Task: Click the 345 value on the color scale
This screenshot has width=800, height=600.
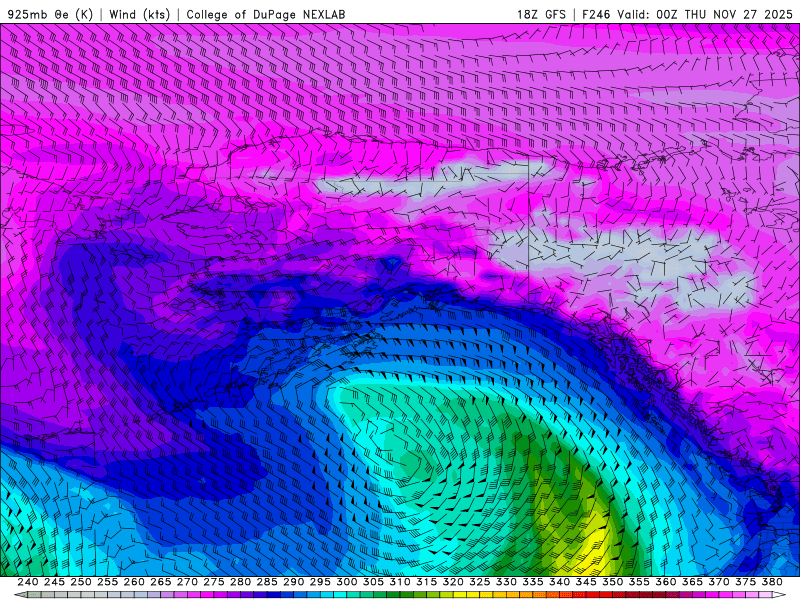Action: click(x=586, y=582)
